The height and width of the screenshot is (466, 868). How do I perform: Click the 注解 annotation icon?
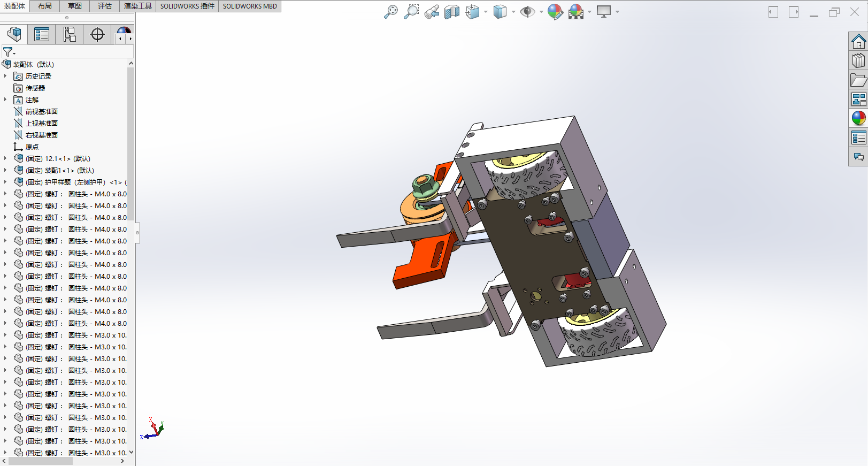(18, 100)
